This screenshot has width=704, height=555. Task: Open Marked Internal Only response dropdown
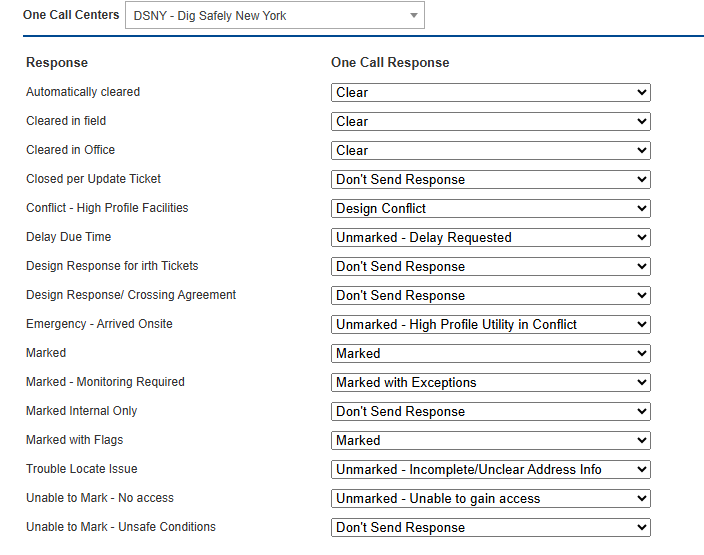click(491, 411)
